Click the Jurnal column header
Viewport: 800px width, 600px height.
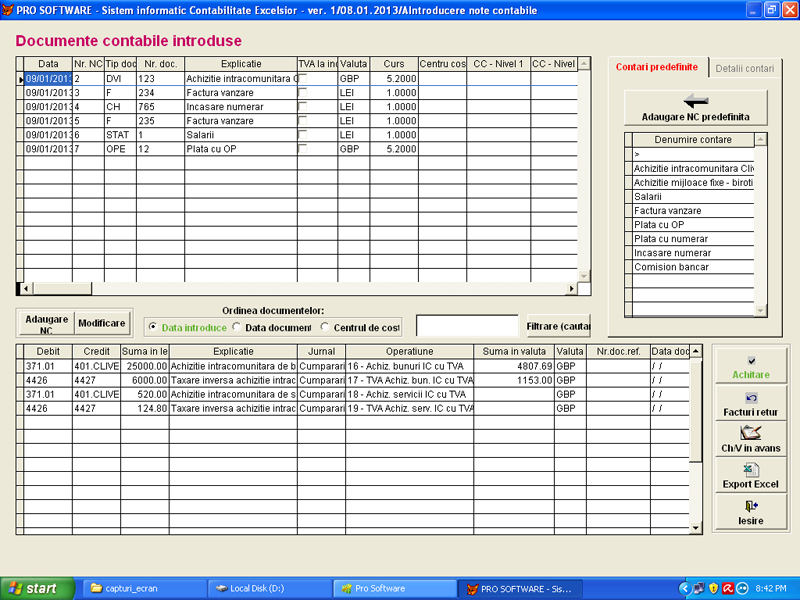321,351
